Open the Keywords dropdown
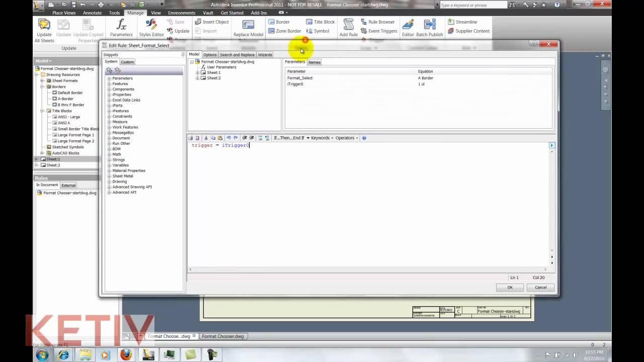Image resolution: width=644 pixels, height=362 pixels. click(x=322, y=138)
